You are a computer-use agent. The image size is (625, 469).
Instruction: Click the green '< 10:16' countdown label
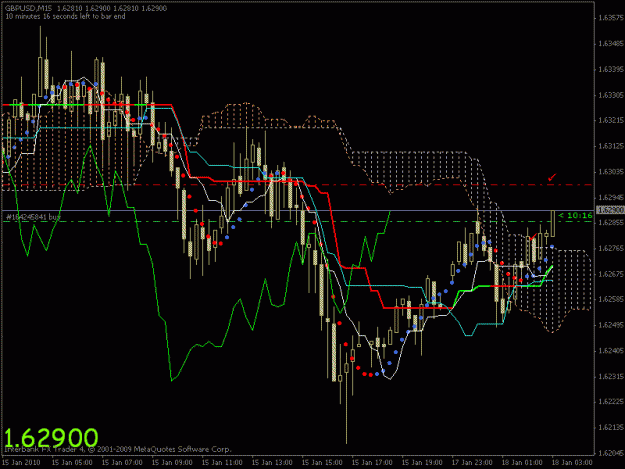coord(575,216)
